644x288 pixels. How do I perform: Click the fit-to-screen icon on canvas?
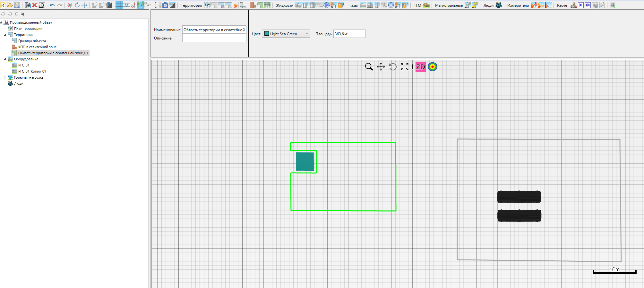pyautogui.click(x=405, y=67)
